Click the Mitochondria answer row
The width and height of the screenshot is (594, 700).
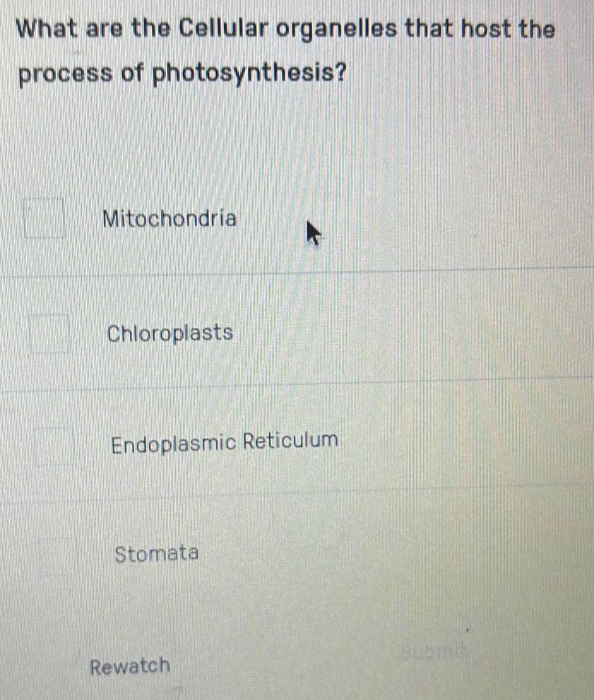point(283,219)
